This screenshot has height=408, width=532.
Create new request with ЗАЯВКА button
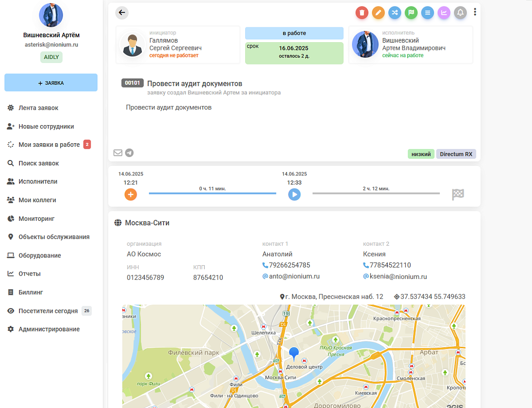pyautogui.click(x=51, y=83)
